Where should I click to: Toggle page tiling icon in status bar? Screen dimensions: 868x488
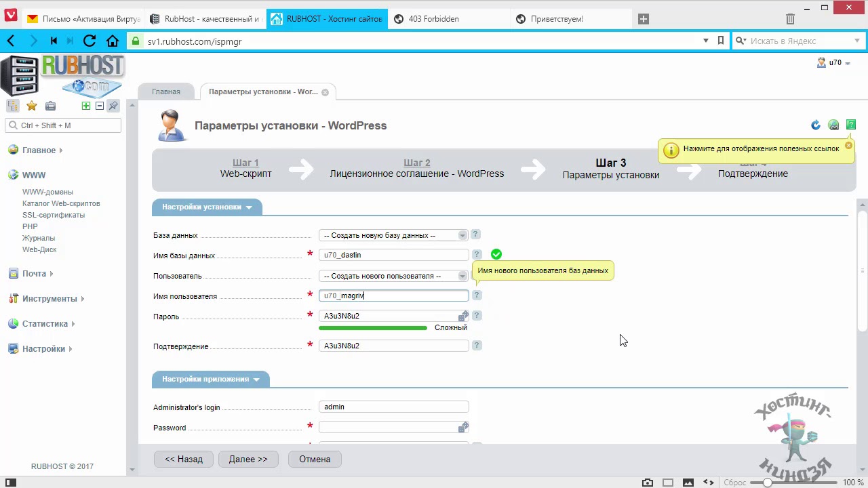pyautogui.click(x=668, y=483)
